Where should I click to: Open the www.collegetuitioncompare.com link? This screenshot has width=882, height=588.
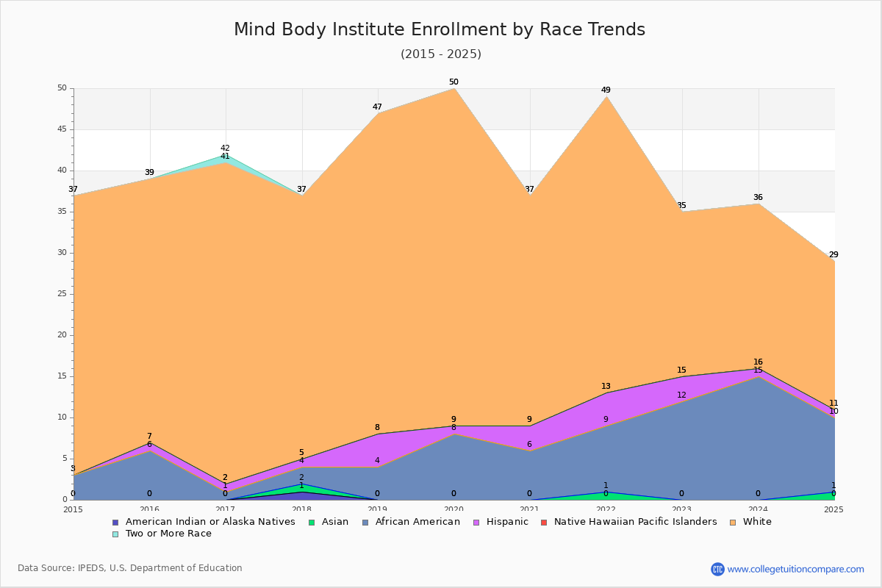pyautogui.click(x=796, y=569)
